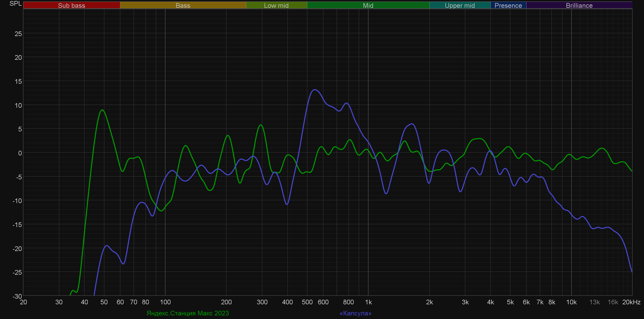Click the Upper mid band header

click(460, 5)
